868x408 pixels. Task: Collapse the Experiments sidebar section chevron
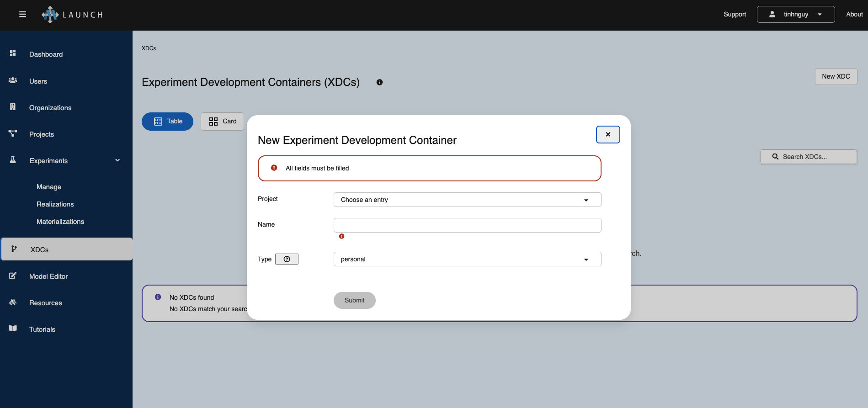(x=117, y=160)
